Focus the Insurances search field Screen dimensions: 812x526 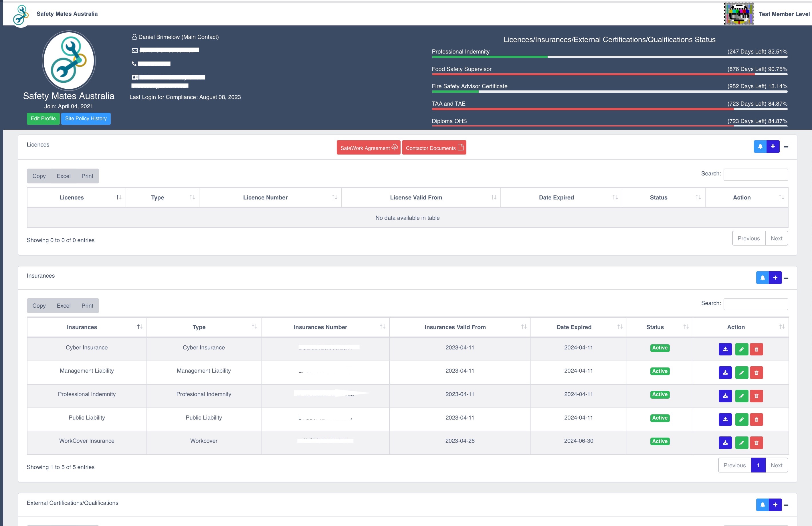coord(756,304)
